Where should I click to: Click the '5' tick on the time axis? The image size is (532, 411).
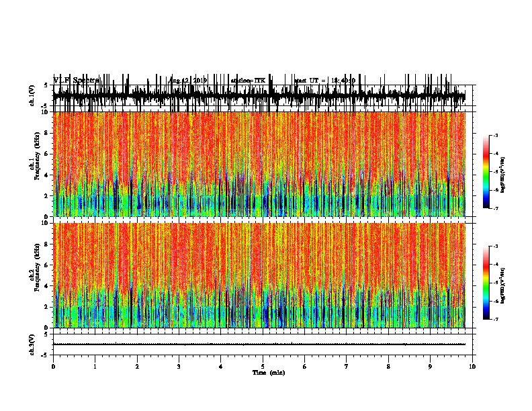point(263,367)
